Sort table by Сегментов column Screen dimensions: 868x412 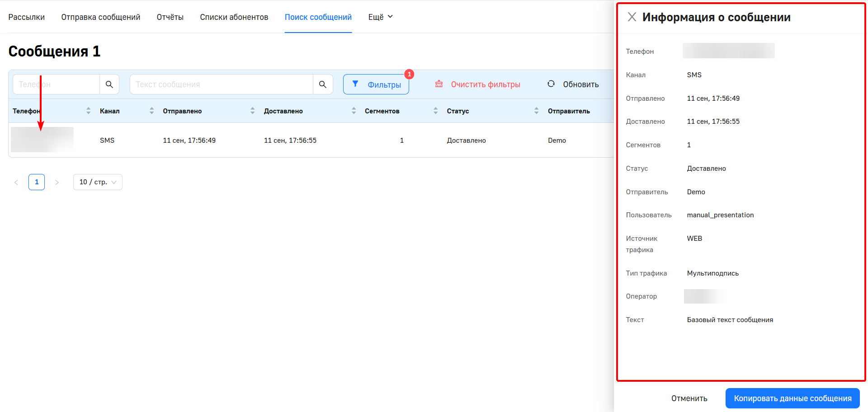435,111
